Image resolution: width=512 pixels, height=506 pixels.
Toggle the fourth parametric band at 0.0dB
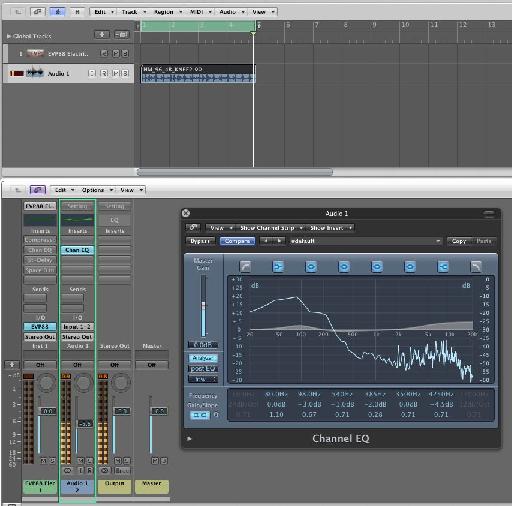pos(410,266)
